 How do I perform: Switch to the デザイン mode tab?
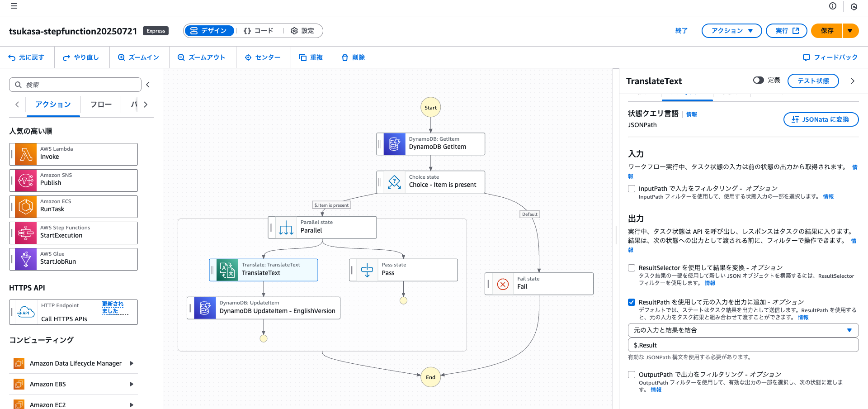[209, 31]
